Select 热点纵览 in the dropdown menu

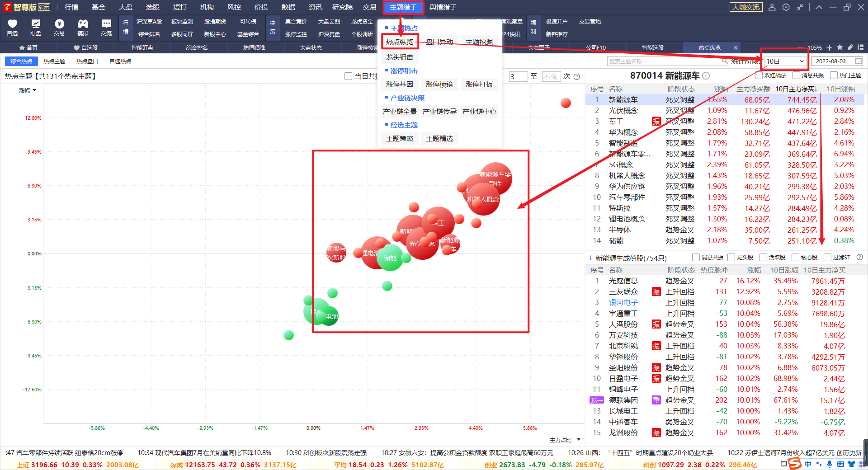tap(400, 42)
